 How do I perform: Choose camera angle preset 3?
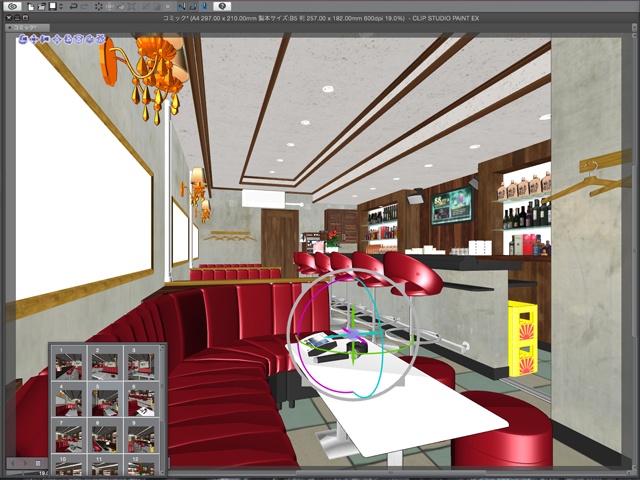(x=141, y=364)
